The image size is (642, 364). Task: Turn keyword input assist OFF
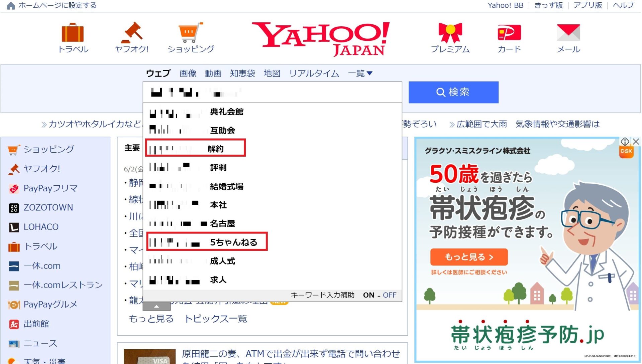[390, 295]
